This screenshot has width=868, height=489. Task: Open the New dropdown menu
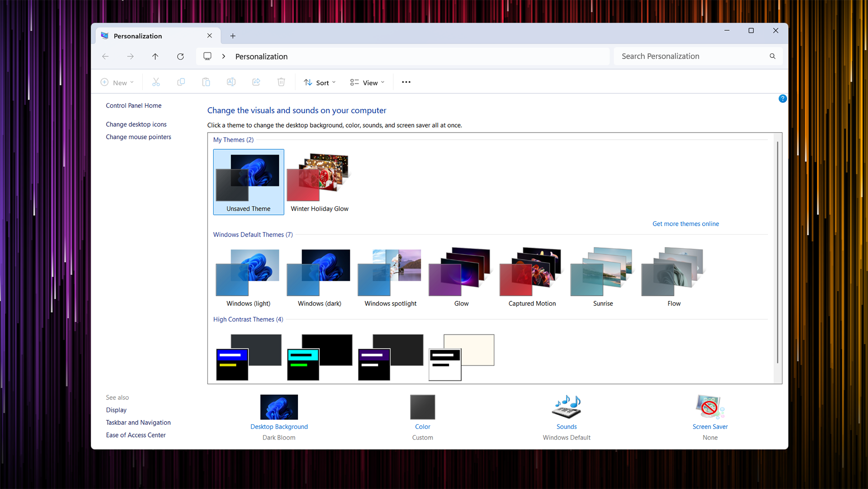click(117, 82)
